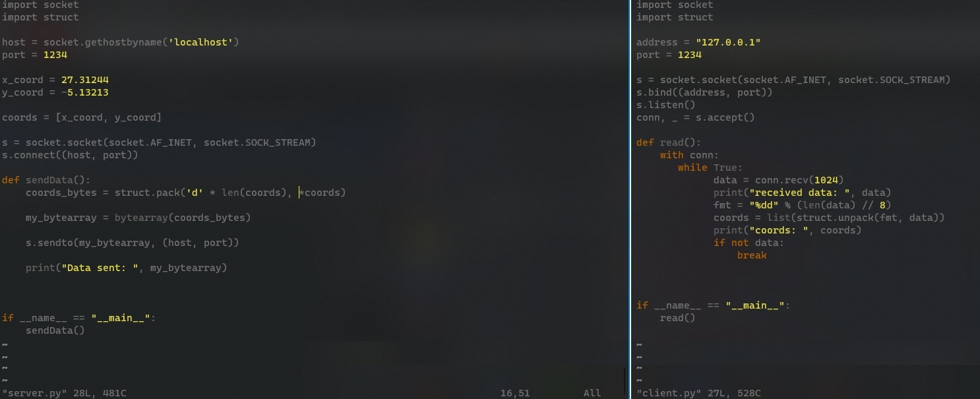Click the cursor position indicator 16,51
This screenshot has height=399, width=980.
[x=514, y=392]
